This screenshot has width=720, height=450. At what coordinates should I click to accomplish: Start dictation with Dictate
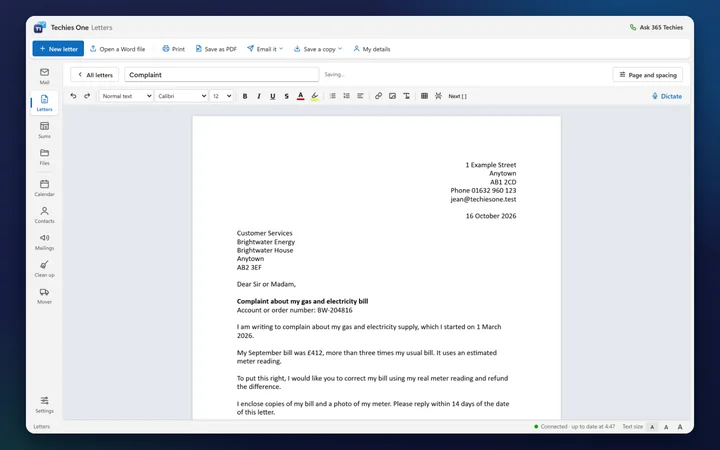click(667, 96)
